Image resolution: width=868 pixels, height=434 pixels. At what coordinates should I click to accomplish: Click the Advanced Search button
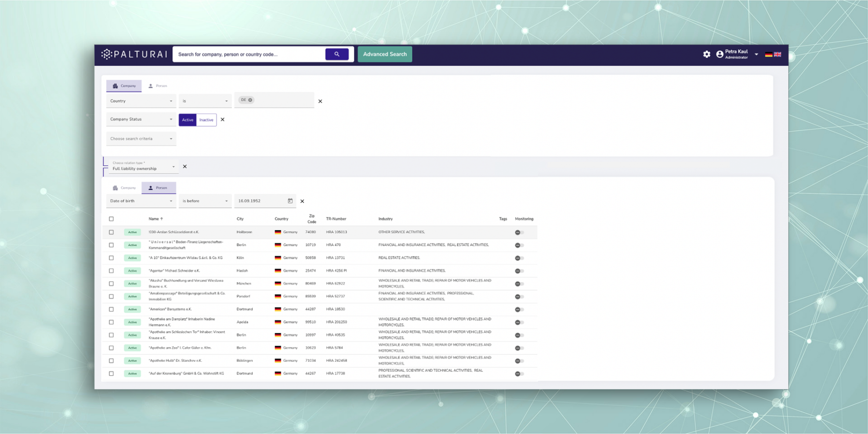click(384, 54)
